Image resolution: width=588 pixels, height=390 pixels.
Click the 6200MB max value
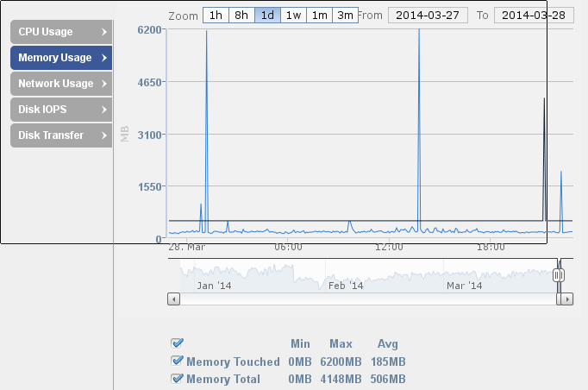click(x=341, y=362)
